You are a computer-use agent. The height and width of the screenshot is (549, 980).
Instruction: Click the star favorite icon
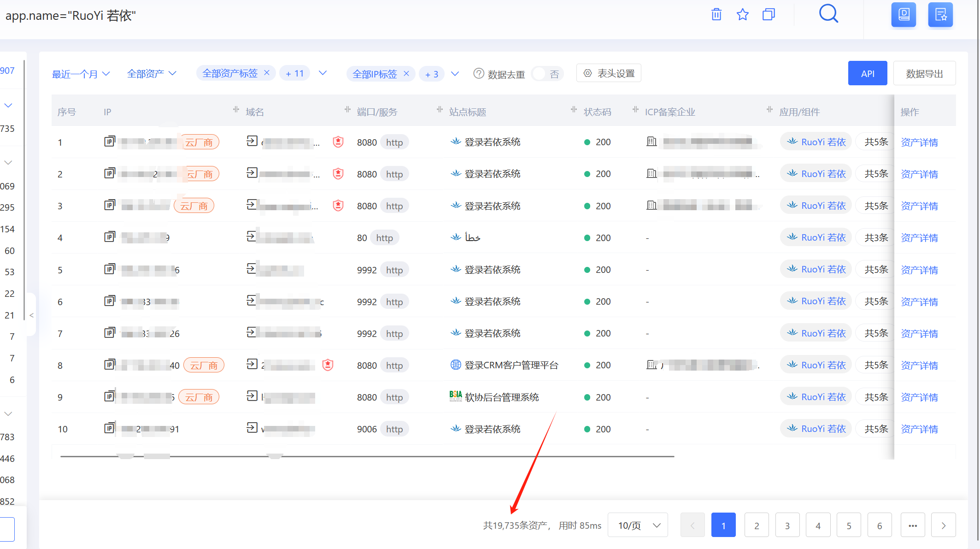tap(742, 15)
